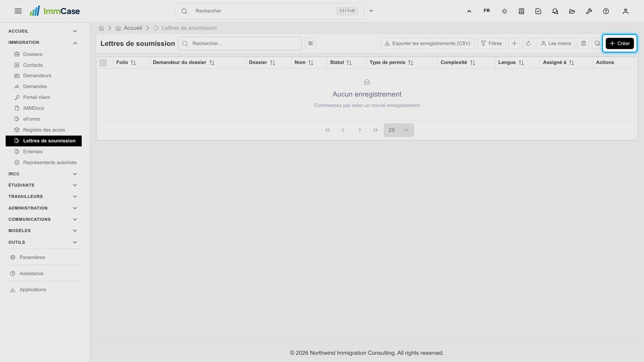Expand the TRAVAILLEURS sidebar section
This screenshot has width=644, height=362.
point(43,197)
